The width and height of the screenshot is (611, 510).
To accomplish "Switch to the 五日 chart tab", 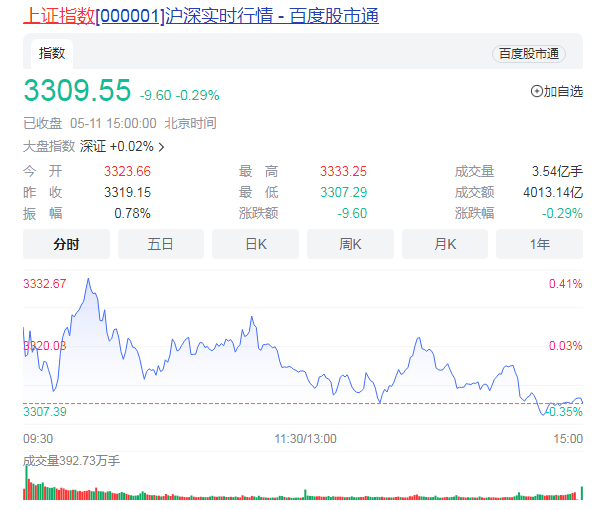I will [160, 244].
